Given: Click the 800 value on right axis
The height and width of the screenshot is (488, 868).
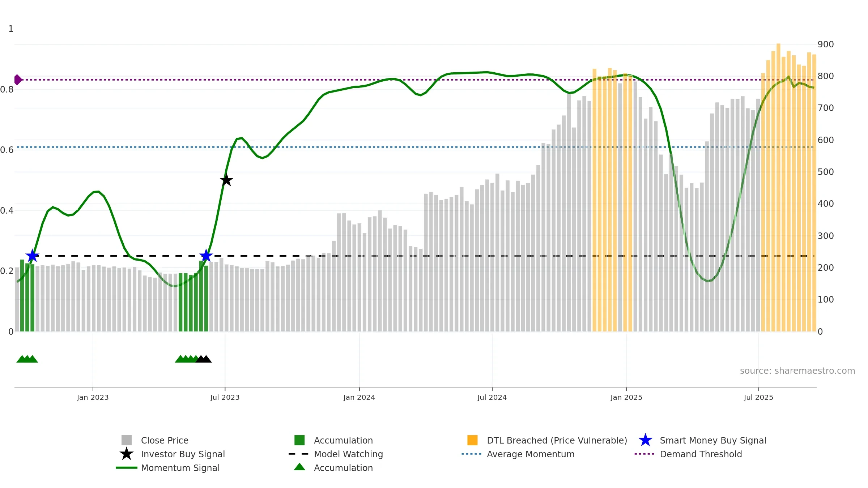Looking at the screenshot, I should tap(825, 76).
